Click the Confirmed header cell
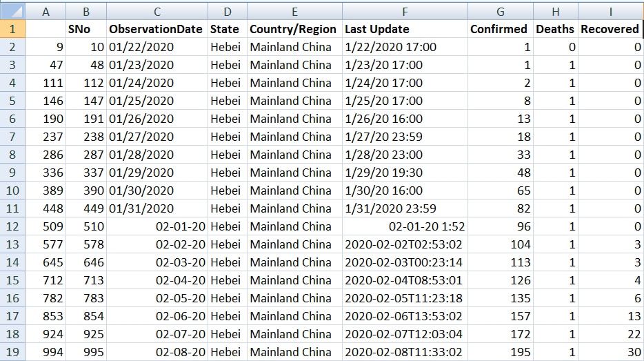The image size is (644, 361). [499, 29]
